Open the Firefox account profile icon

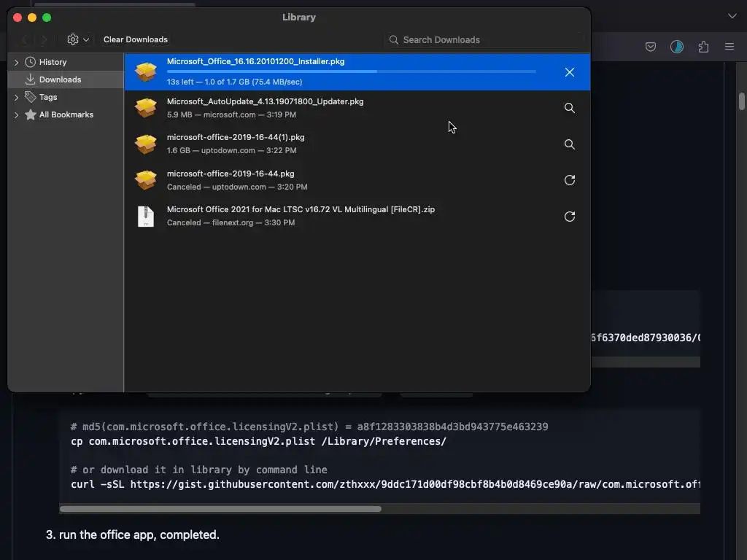677,47
